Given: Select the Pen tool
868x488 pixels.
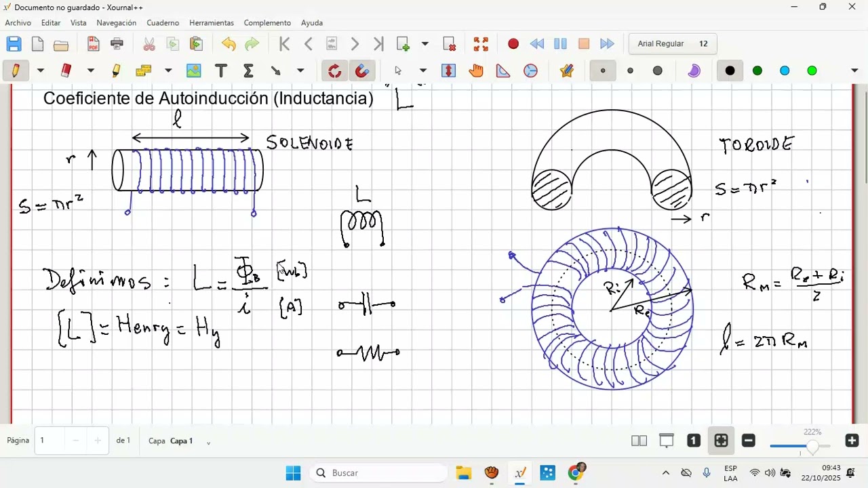Looking at the screenshot, I should pos(16,70).
